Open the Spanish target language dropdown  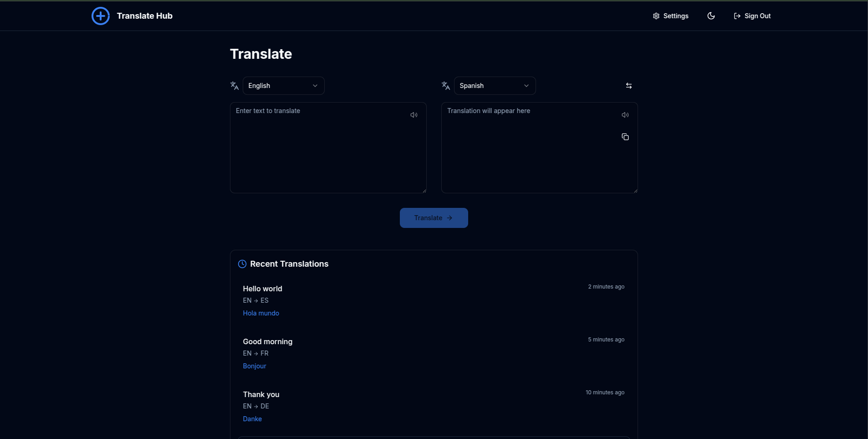tap(494, 85)
